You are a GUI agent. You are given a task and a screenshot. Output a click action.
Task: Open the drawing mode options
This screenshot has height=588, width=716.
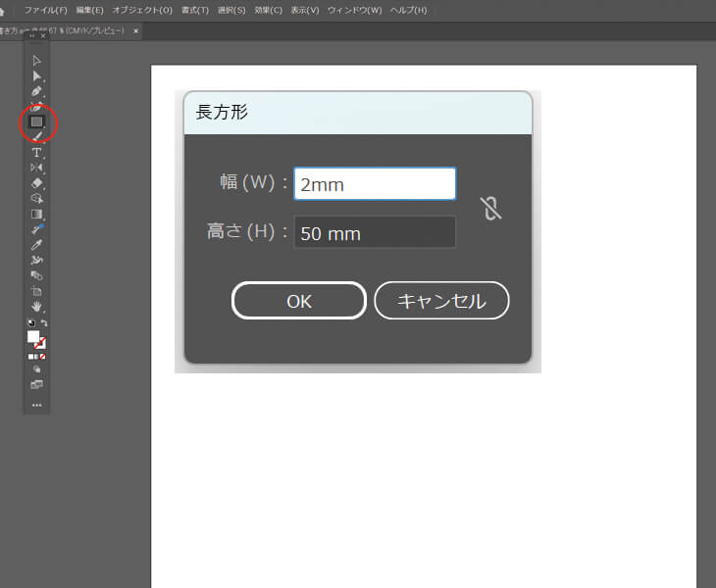tap(36, 369)
